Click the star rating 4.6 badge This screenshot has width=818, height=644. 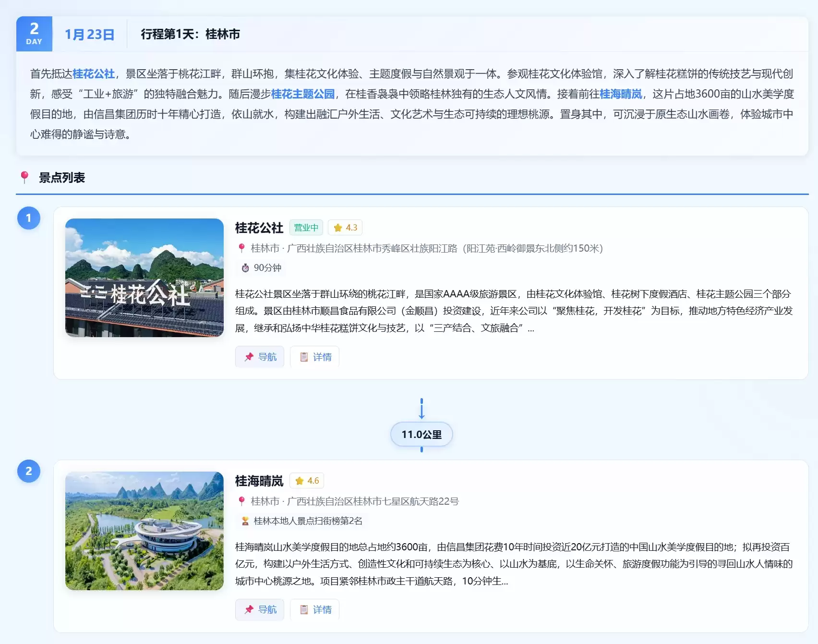tap(307, 481)
